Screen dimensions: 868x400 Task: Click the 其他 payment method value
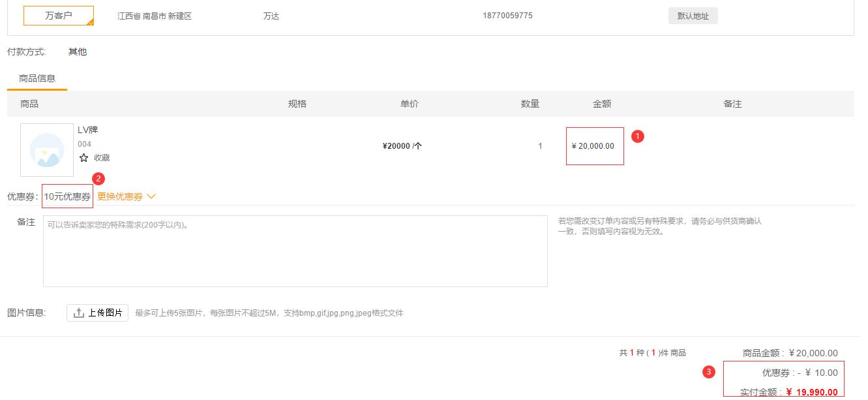[78, 52]
